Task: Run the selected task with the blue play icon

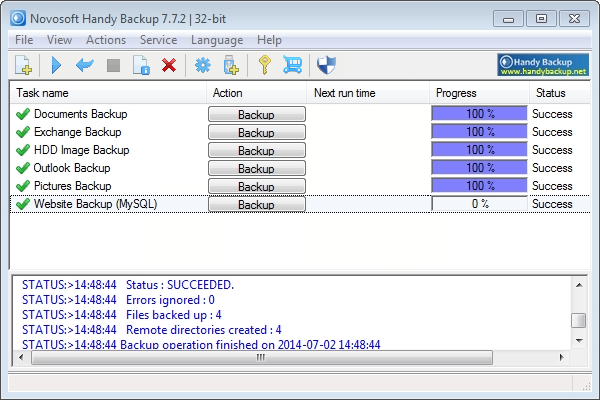Action: click(56, 65)
